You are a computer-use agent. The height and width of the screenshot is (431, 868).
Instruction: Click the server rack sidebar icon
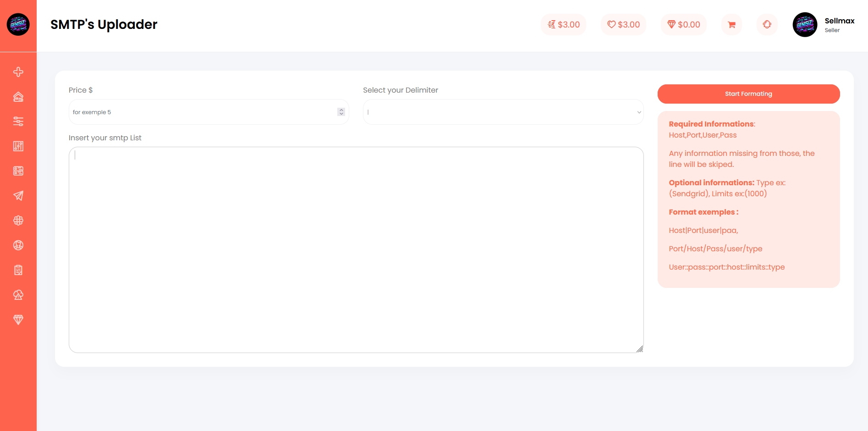18,171
